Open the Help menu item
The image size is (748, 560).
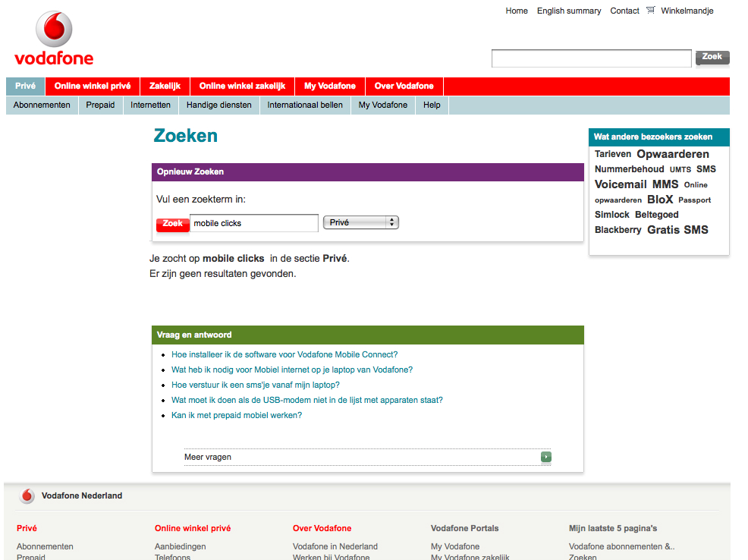(432, 105)
